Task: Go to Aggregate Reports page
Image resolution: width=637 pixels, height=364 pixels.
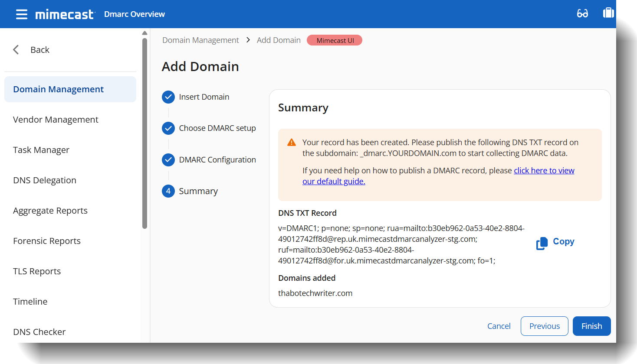Action: tap(50, 211)
